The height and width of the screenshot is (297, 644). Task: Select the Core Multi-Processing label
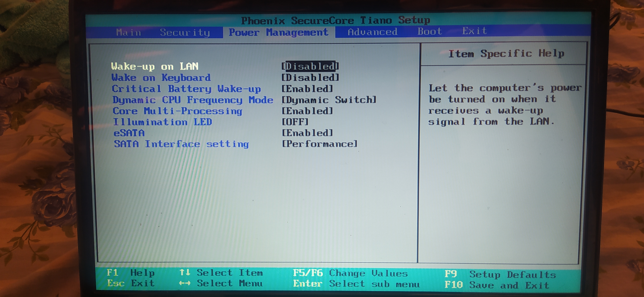pyautogui.click(x=177, y=111)
